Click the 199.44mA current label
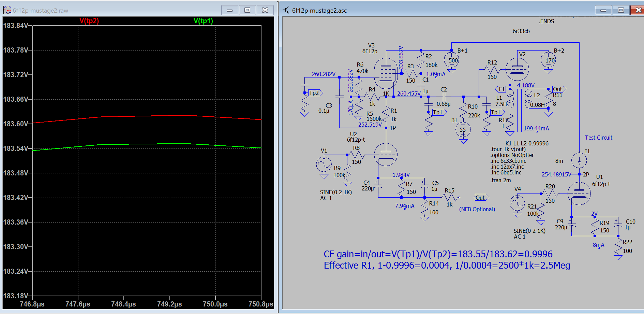 (x=536, y=129)
